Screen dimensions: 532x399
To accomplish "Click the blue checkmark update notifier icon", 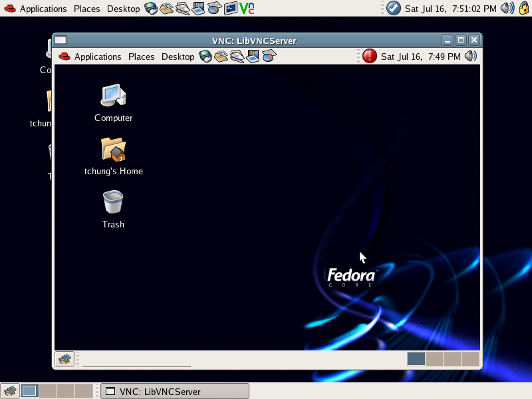I will point(394,8).
